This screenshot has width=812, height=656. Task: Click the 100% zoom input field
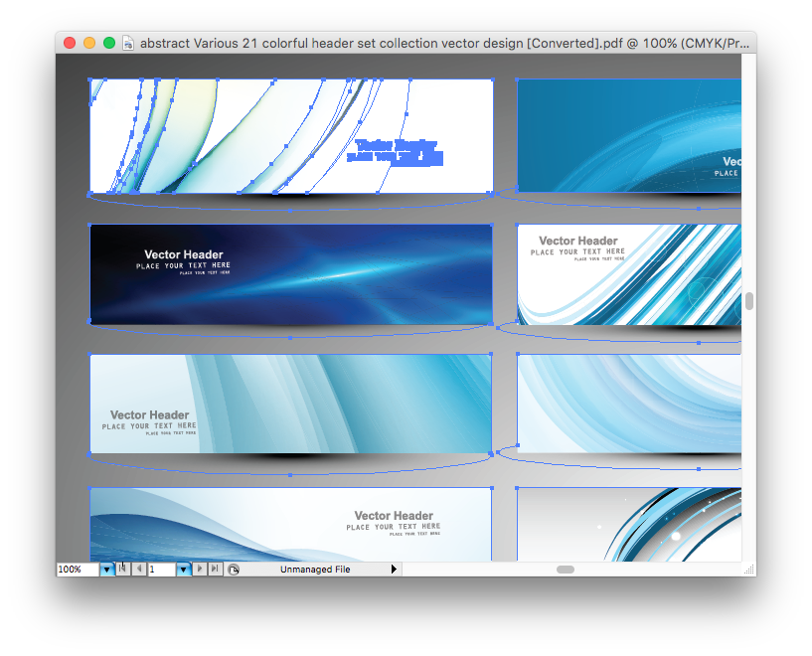[78, 570]
